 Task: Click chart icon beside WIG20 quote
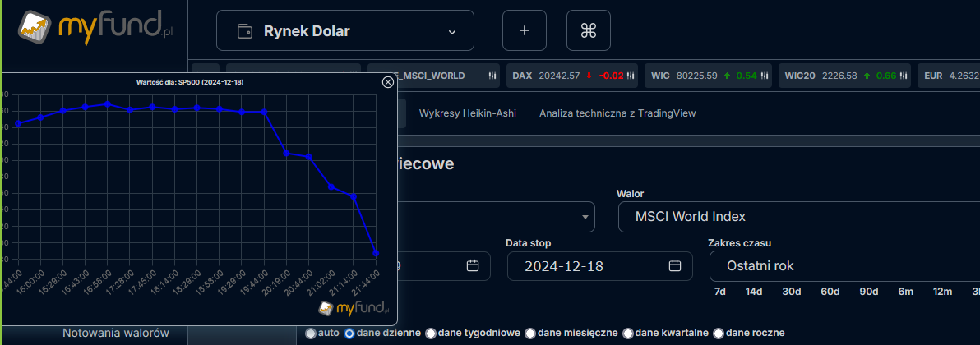[903, 76]
